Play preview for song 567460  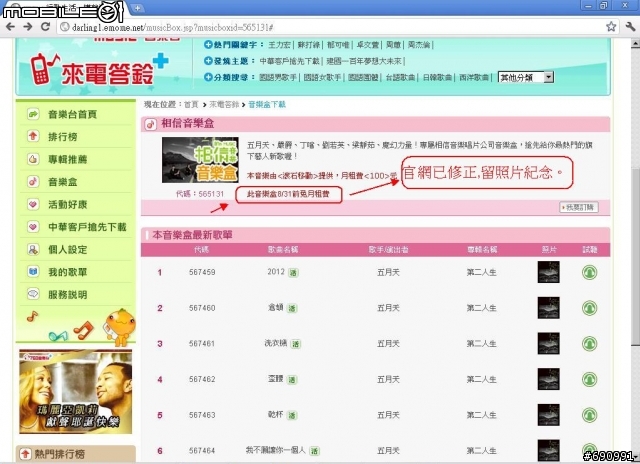(x=589, y=308)
